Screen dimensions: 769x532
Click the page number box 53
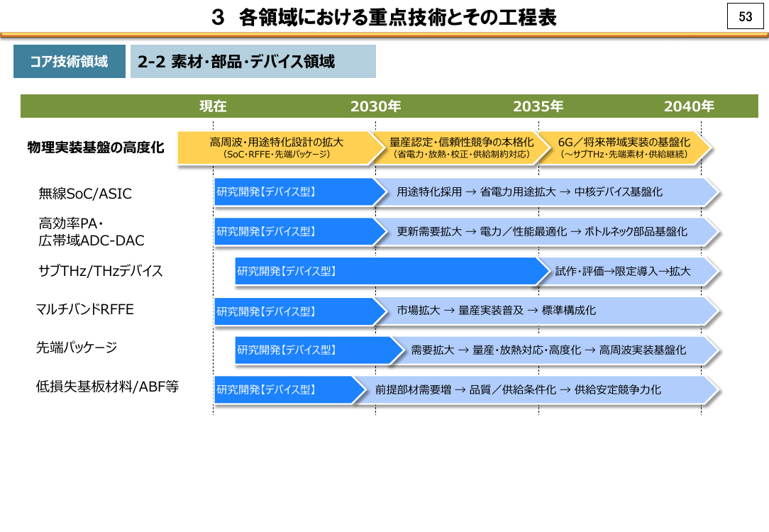(745, 17)
